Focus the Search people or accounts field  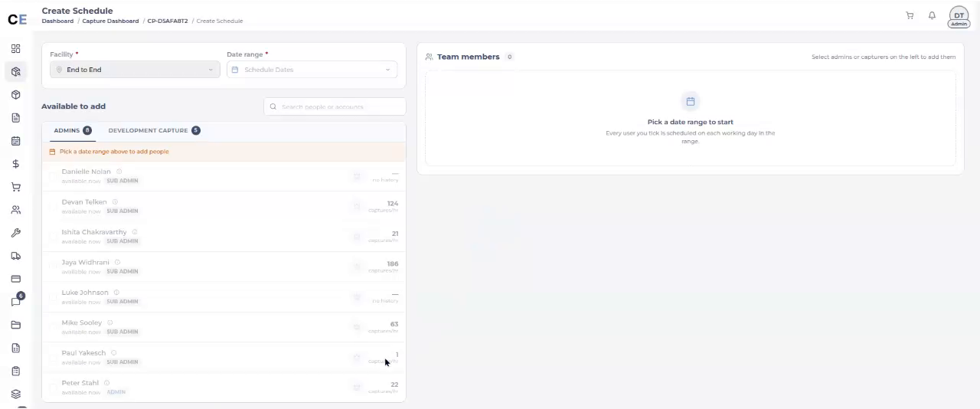click(335, 106)
